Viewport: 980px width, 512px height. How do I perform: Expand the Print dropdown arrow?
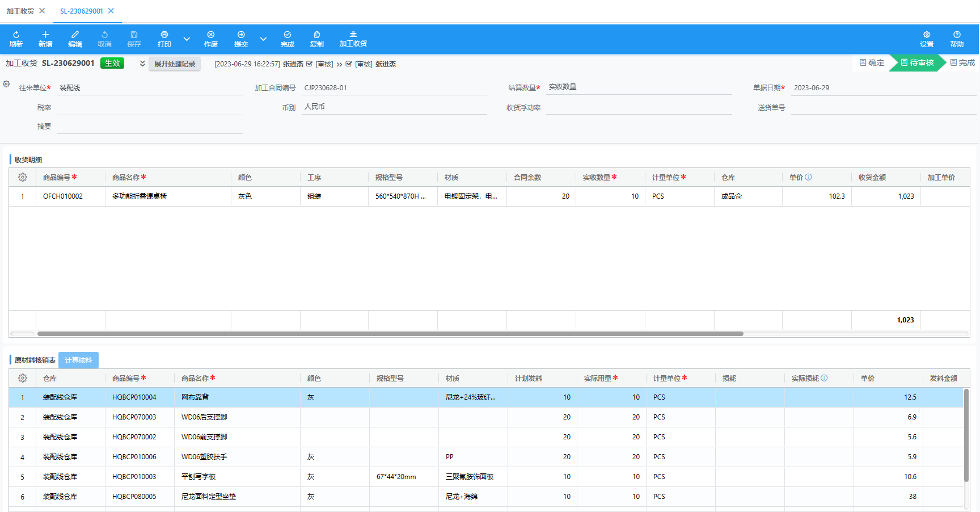187,39
